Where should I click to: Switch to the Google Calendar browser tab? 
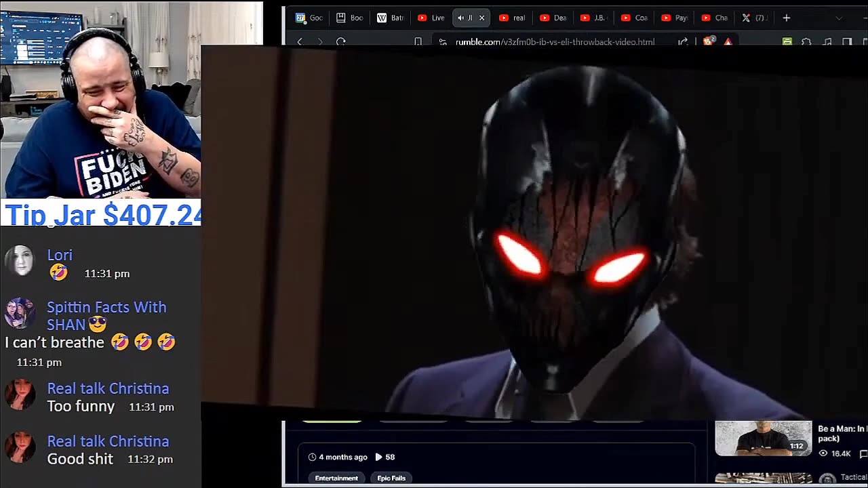(x=309, y=18)
